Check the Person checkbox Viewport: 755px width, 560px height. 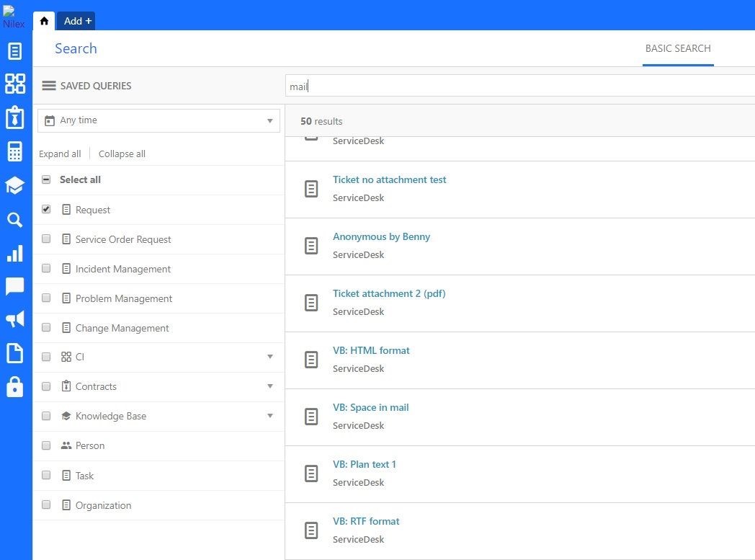pos(46,445)
